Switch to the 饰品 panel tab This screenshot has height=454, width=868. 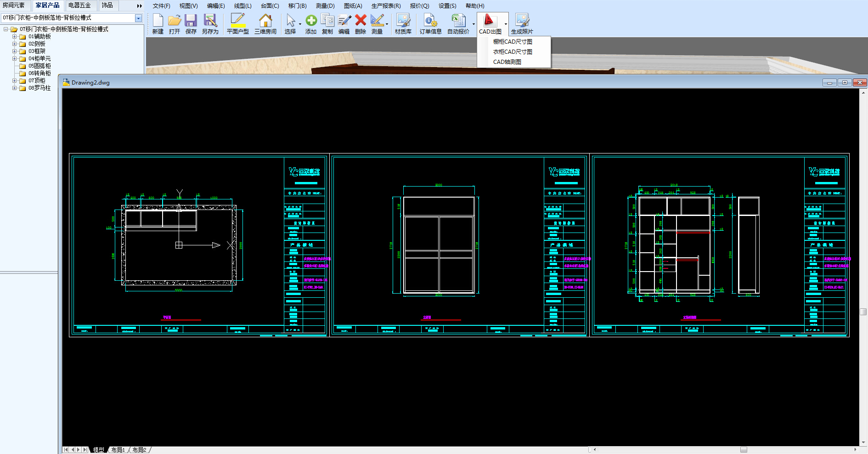[107, 6]
